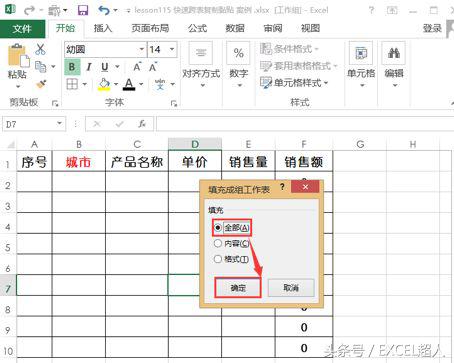
Task: Click the Fill color bucket icon
Action: coord(104,84)
